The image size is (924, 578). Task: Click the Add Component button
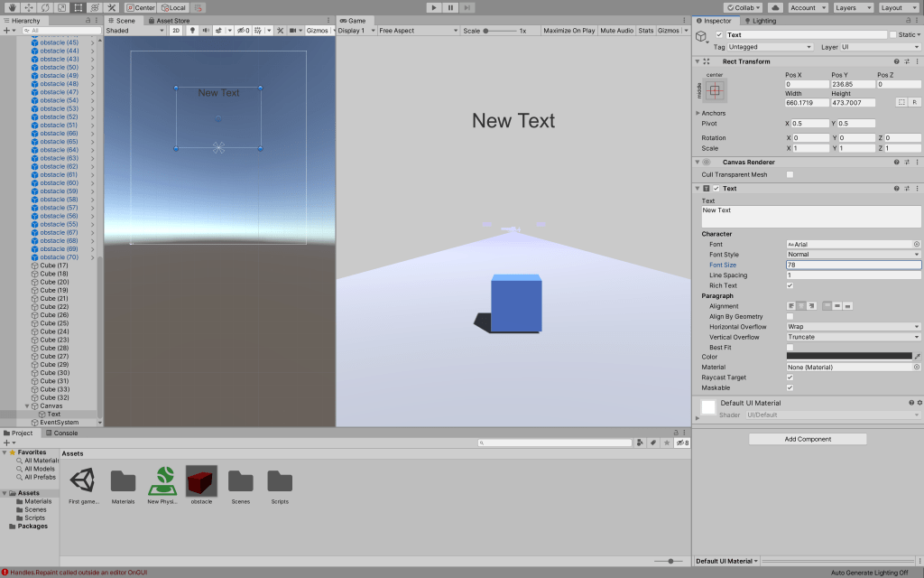(x=808, y=439)
